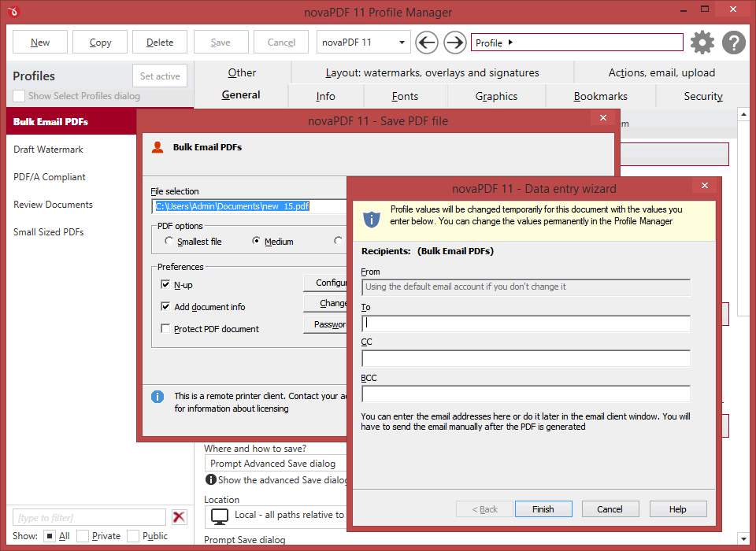Click the blue info icon in Save dialog

157,397
